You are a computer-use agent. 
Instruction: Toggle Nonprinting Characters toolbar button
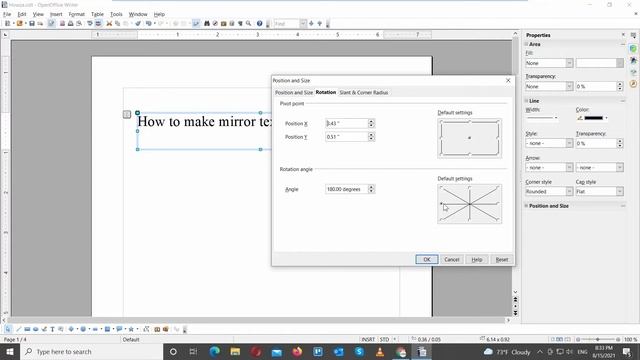click(x=240, y=24)
